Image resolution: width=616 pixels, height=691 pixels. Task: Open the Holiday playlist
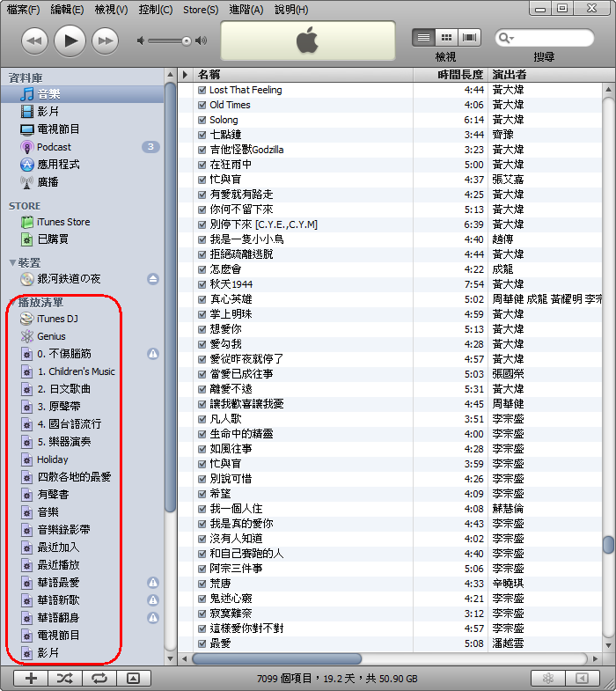click(x=82, y=459)
